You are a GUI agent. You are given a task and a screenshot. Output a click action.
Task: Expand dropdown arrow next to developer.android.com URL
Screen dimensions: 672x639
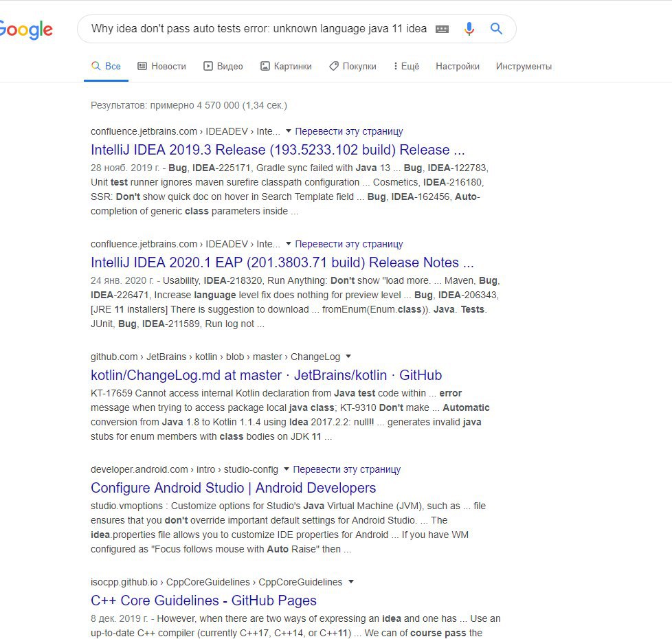(x=287, y=469)
